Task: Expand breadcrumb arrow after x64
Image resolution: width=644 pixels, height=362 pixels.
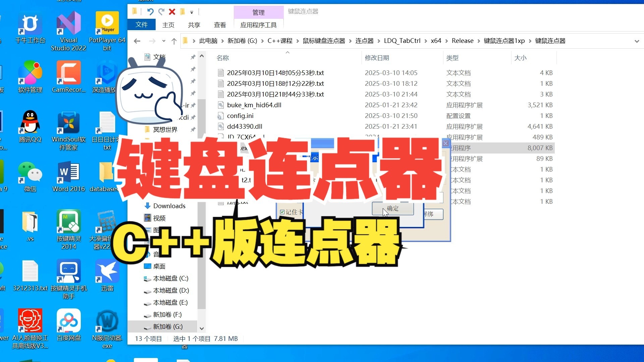Action: point(446,41)
